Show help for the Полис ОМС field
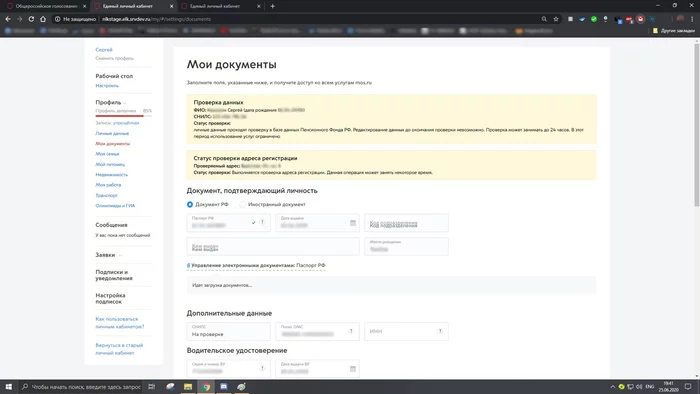Screen dimensions: 700x394 point(351,331)
